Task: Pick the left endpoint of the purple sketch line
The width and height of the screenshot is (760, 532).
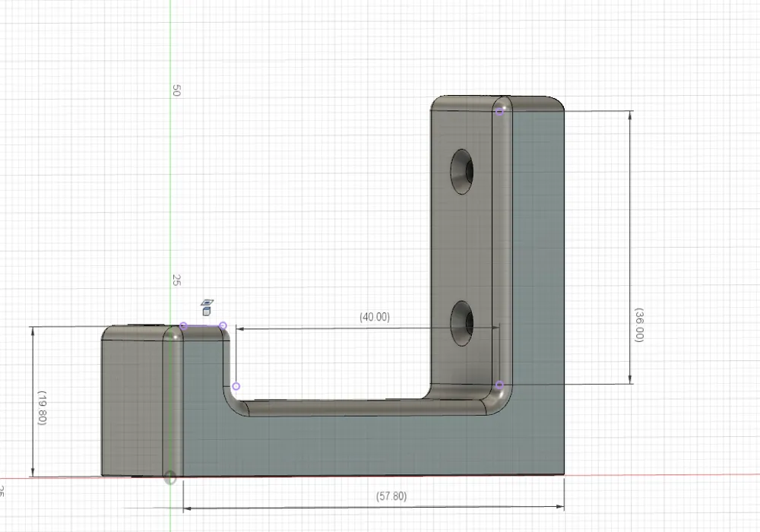Action: 182,326
